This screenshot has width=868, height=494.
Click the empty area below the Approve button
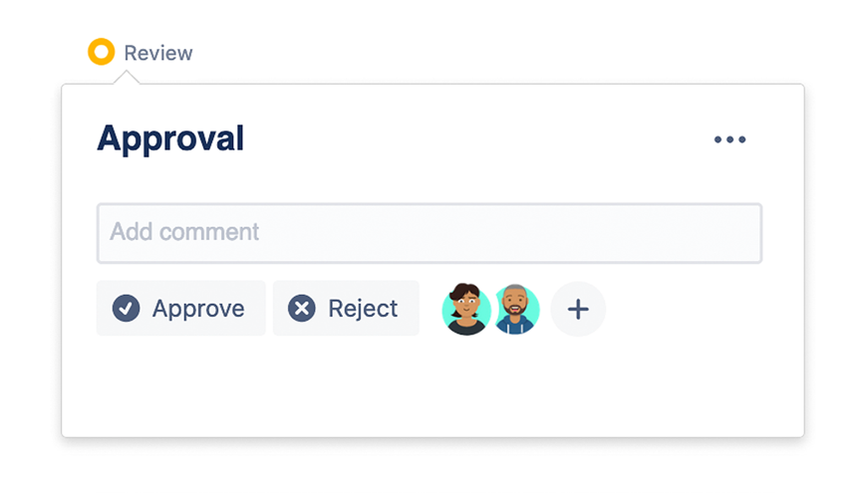[180, 383]
